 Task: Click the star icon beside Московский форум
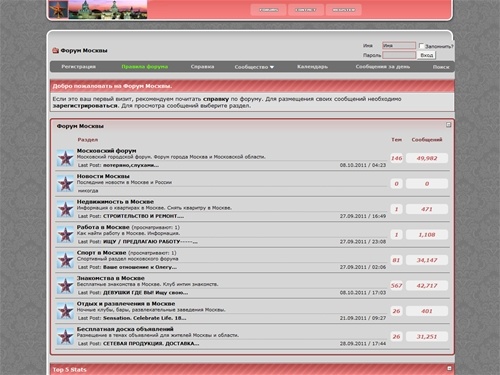(65, 158)
